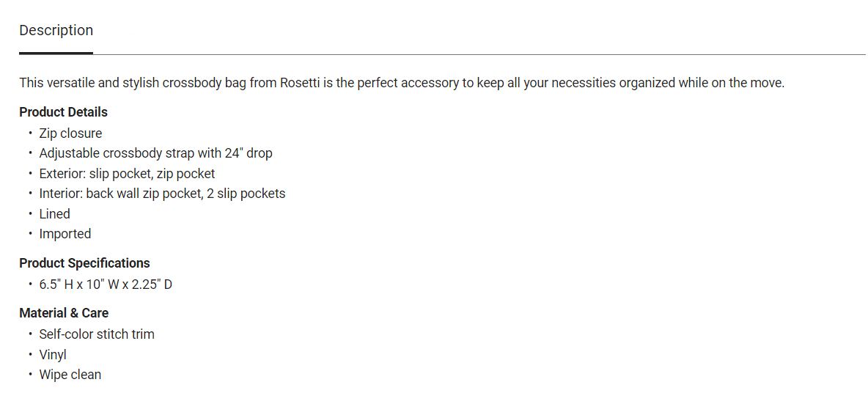Click the Interior back wall pocket line
868x415 pixels.
(x=162, y=194)
